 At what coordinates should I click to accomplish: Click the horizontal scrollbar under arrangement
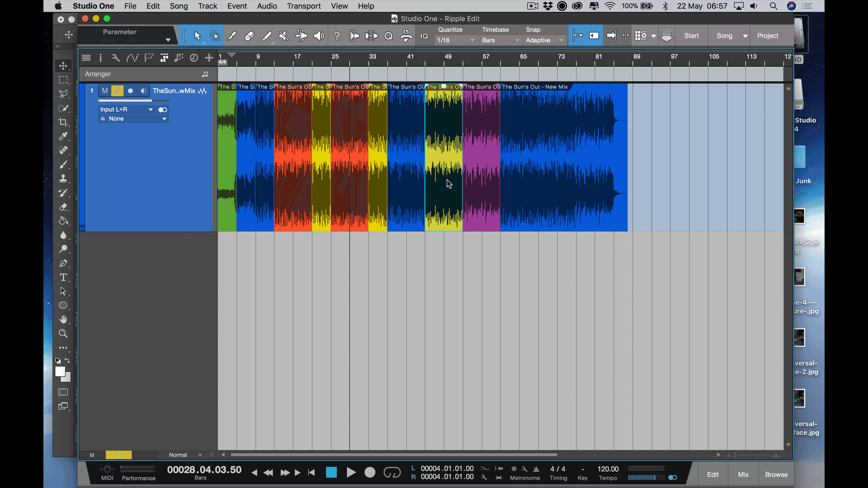pos(394,455)
